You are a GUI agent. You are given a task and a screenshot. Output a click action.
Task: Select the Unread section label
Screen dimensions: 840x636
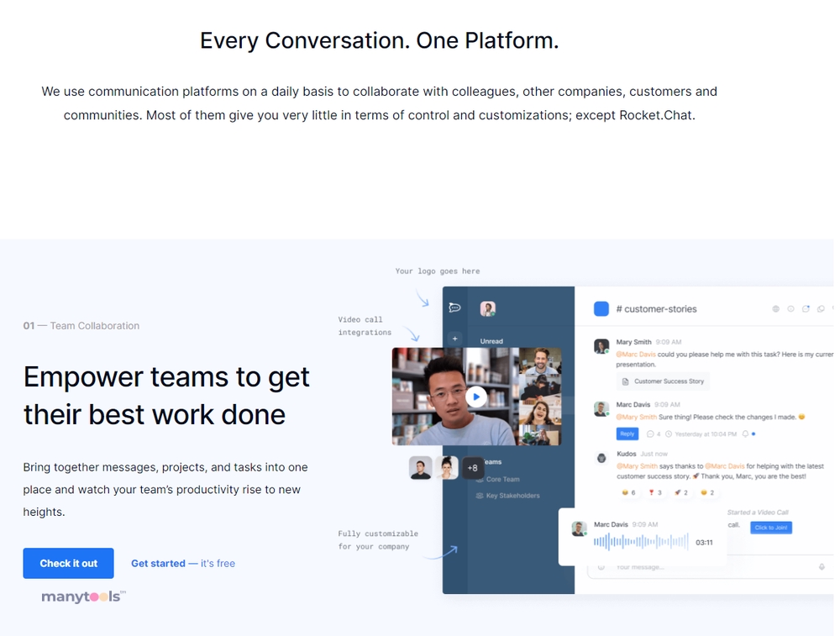tap(491, 341)
